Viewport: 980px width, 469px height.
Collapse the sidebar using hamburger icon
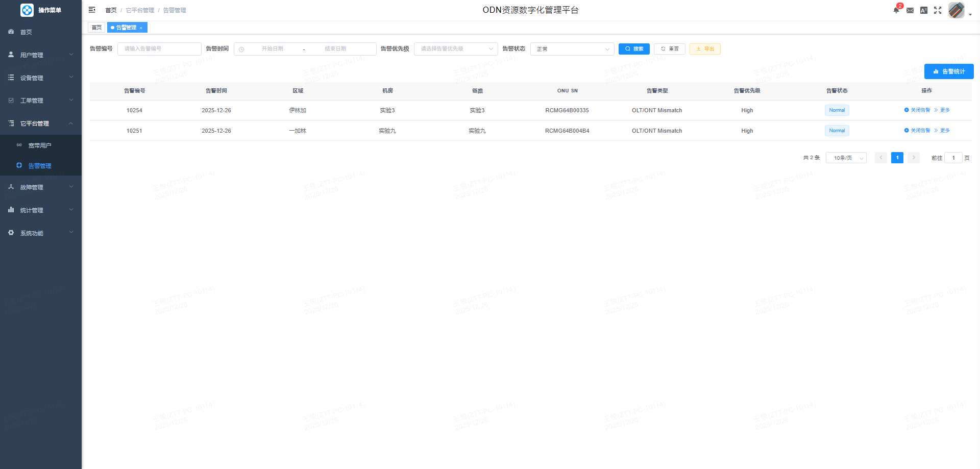(x=92, y=10)
